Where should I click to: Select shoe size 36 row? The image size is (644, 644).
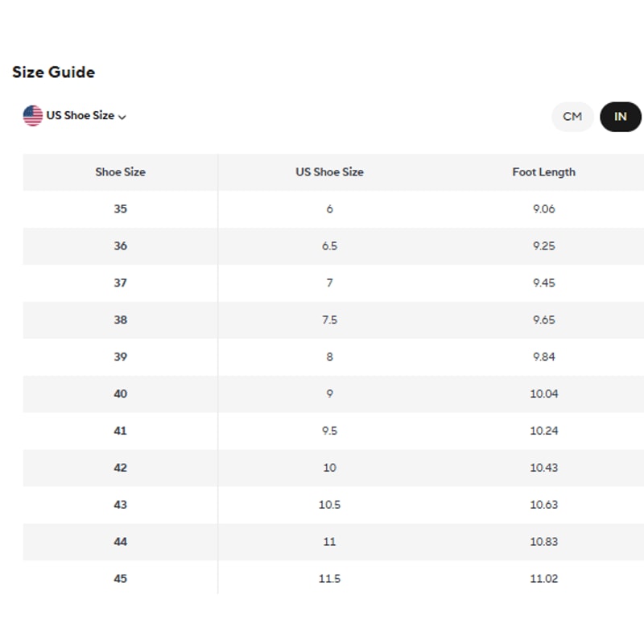120,246
